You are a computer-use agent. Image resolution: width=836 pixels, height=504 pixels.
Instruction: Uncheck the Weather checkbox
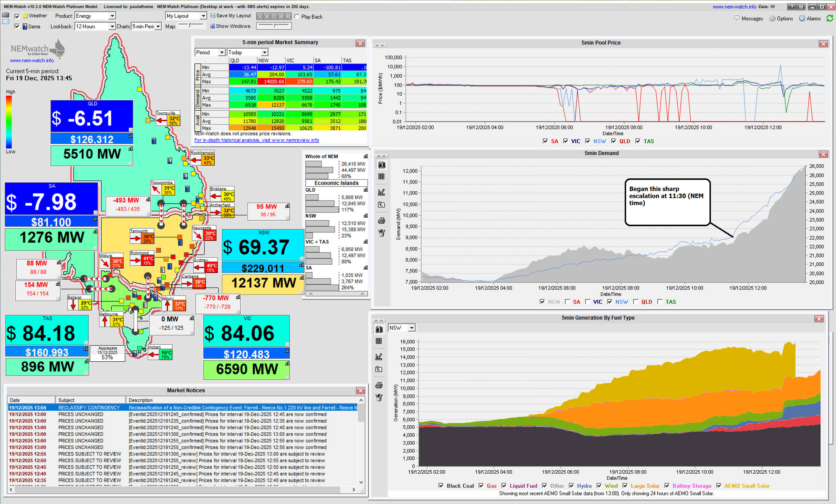click(17, 16)
